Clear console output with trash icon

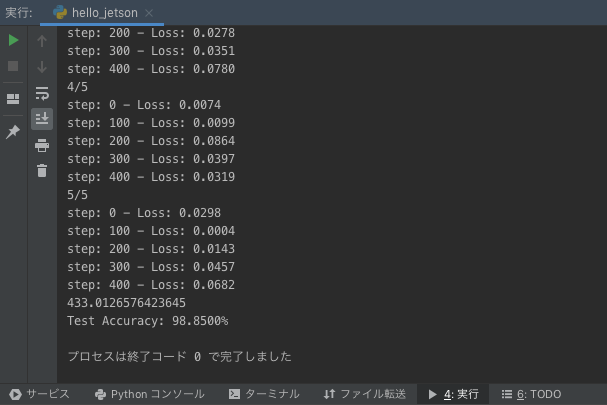42,170
